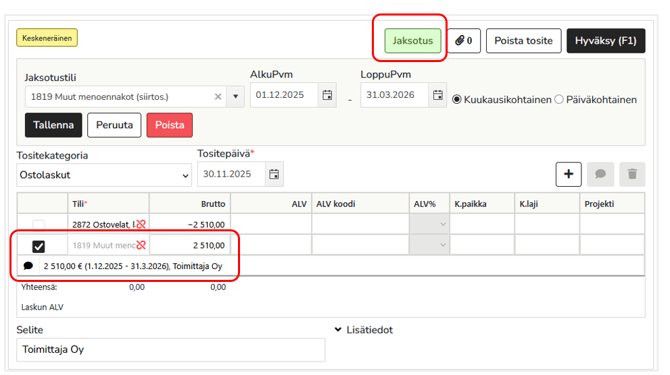Click the K.paikka column header
The image size is (670, 375).
tap(482, 204)
